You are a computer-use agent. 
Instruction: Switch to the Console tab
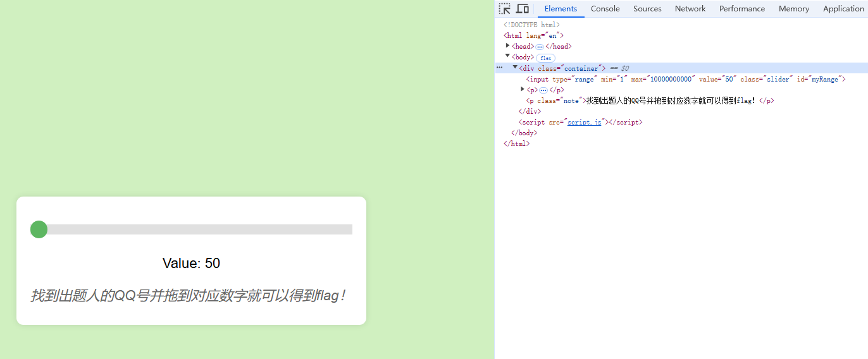click(x=605, y=9)
